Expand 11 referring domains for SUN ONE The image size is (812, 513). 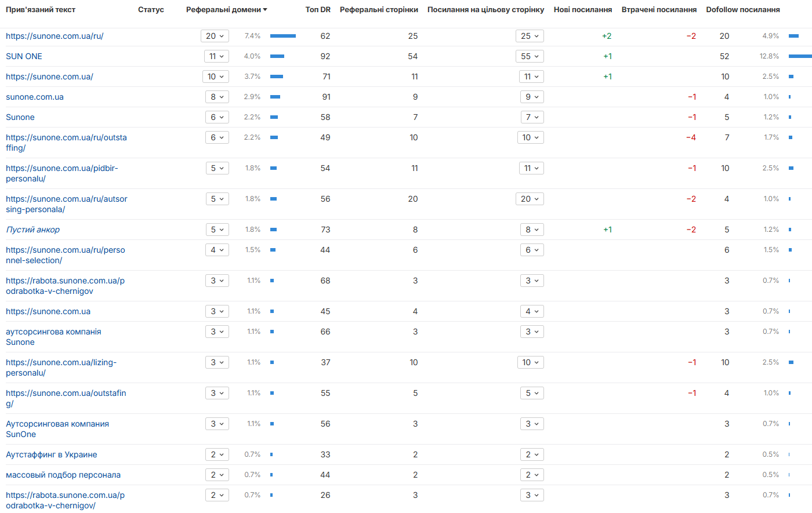[217, 56]
